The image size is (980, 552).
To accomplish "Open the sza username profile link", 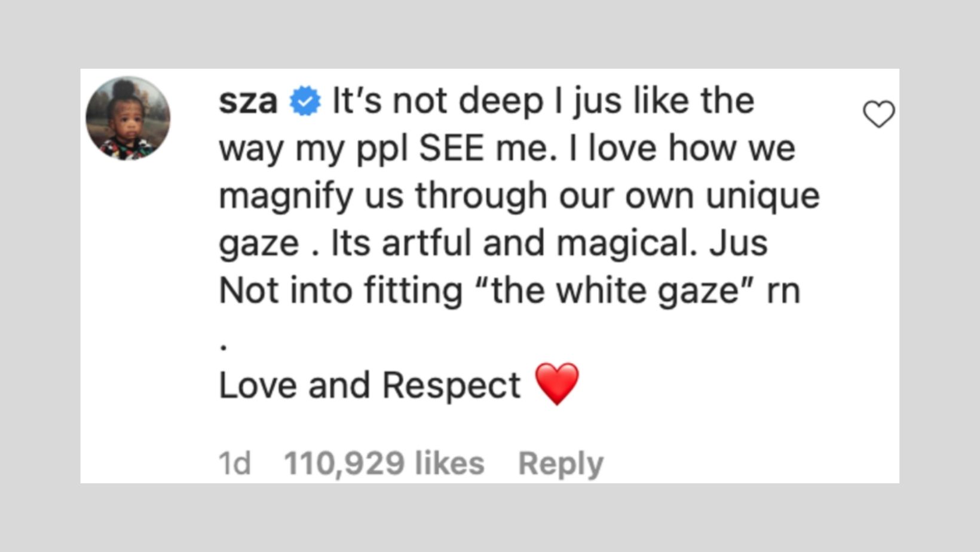I will click(x=248, y=101).
